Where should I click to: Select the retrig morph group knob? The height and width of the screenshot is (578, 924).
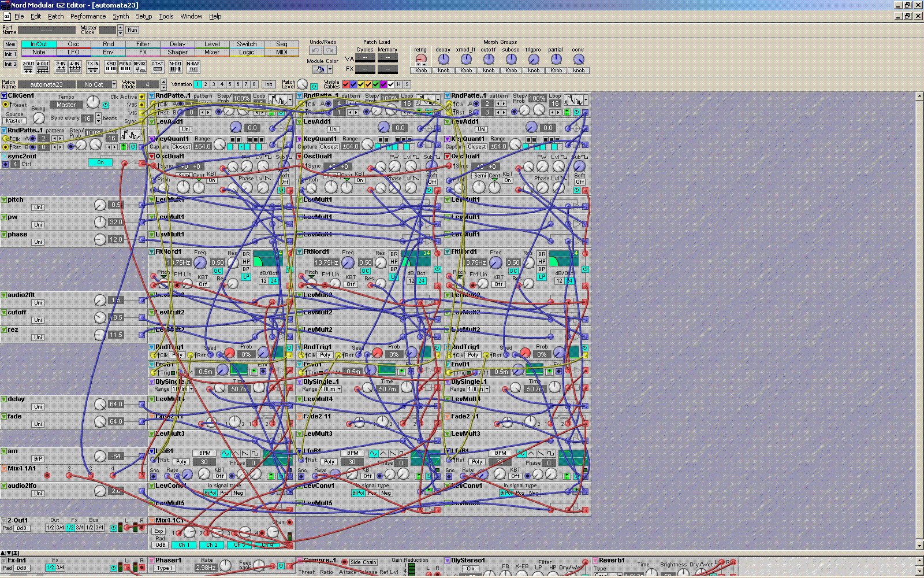pos(421,59)
